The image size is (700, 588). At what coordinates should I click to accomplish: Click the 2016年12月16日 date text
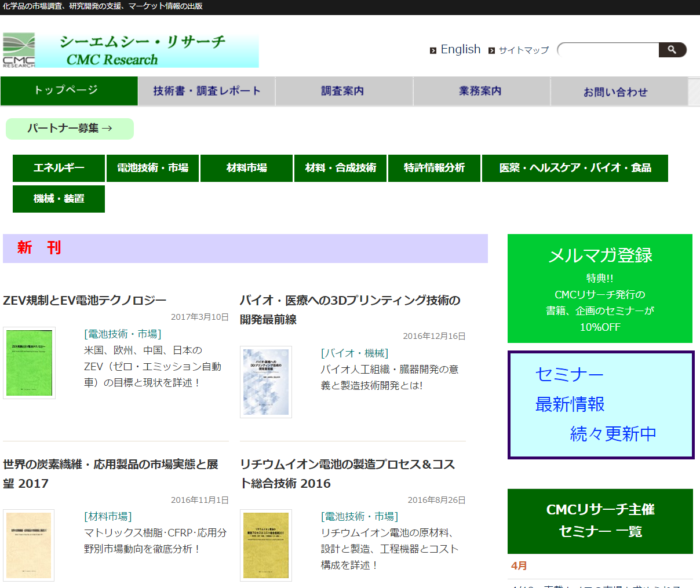(434, 337)
